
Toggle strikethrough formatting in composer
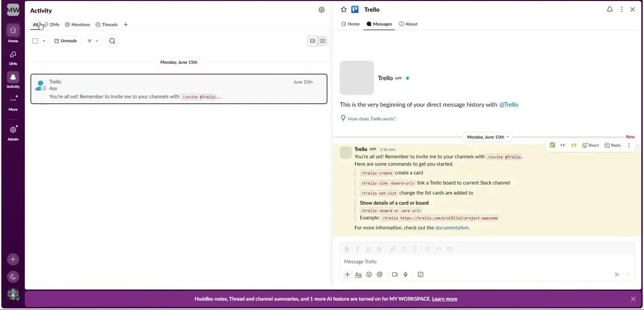(379, 249)
